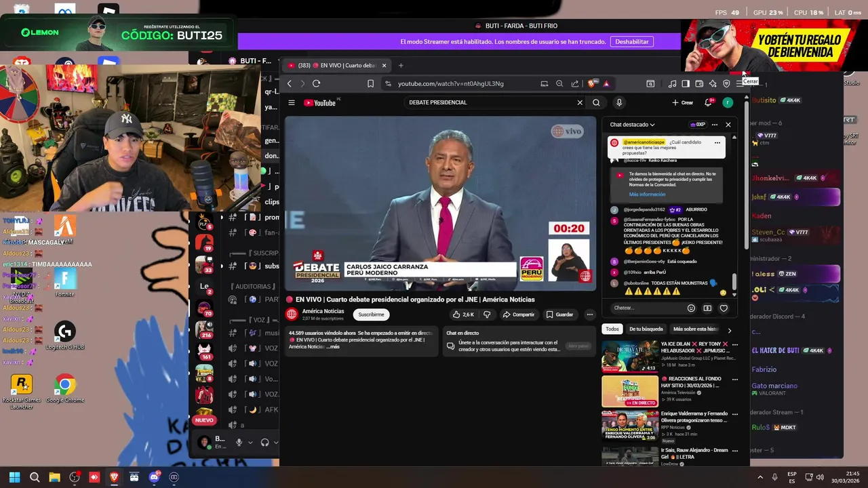This screenshot has height=488, width=868.
Task: Select the Más sobre esta historia chip
Action: pos(695,329)
